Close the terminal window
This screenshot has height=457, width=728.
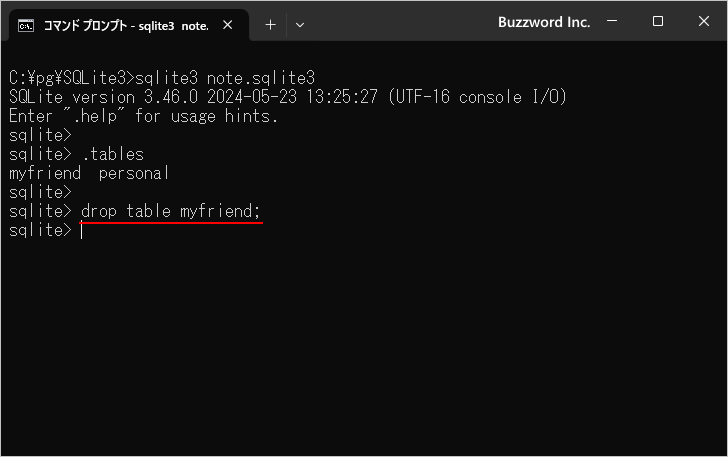pos(703,22)
